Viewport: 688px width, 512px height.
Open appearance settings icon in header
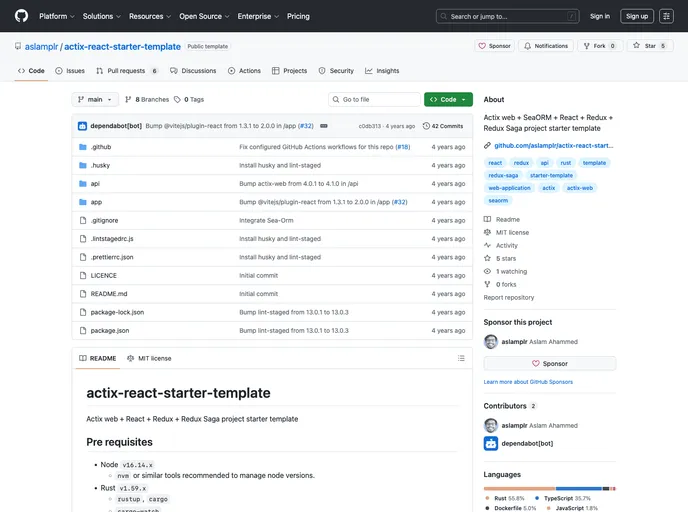(x=666, y=16)
